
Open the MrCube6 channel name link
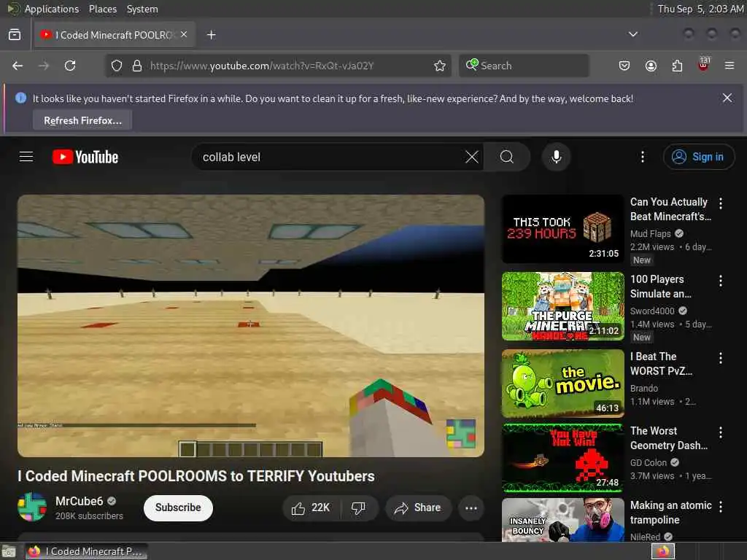(79, 501)
